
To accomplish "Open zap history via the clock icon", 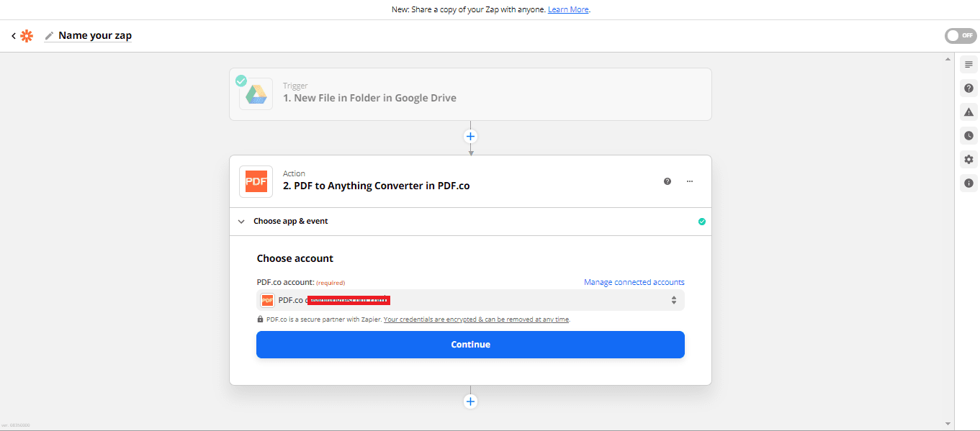I will click(x=968, y=135).
